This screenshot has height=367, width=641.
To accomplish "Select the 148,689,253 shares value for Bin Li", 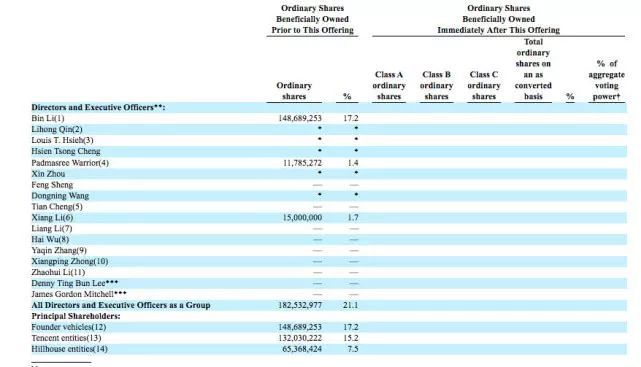I will click(300, 119).
